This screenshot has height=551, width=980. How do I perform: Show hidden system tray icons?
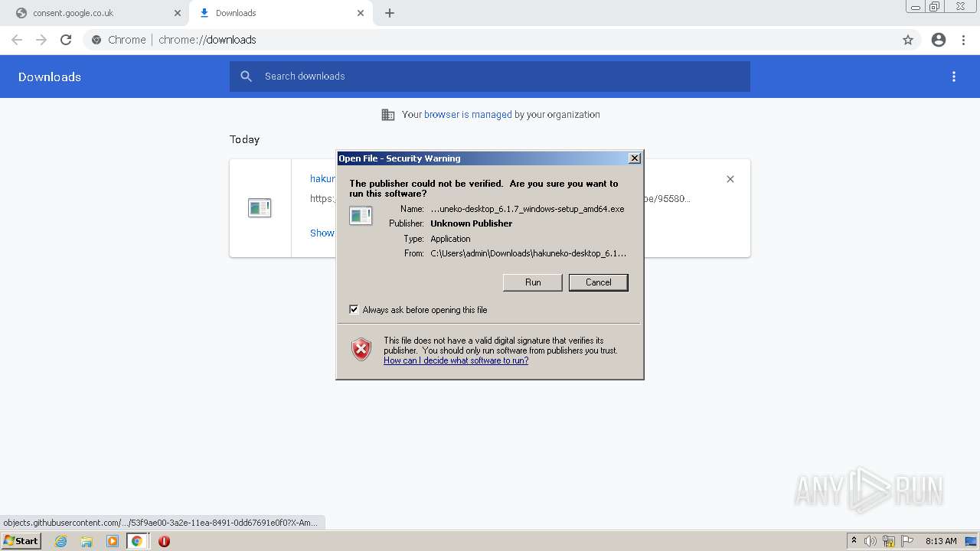pos(854,541)
